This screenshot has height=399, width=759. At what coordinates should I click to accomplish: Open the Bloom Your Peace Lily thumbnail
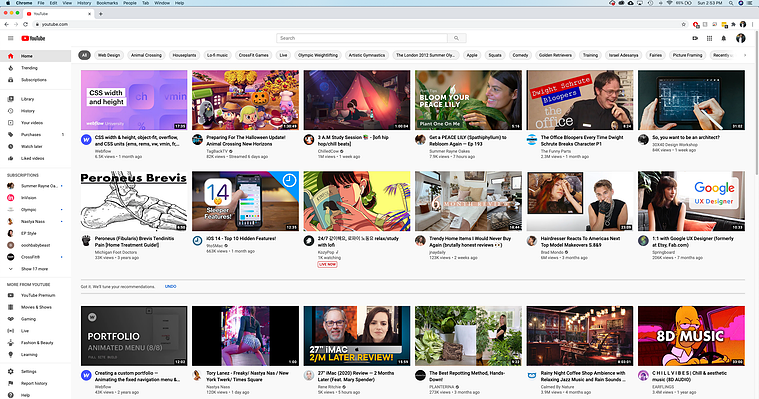469,100
